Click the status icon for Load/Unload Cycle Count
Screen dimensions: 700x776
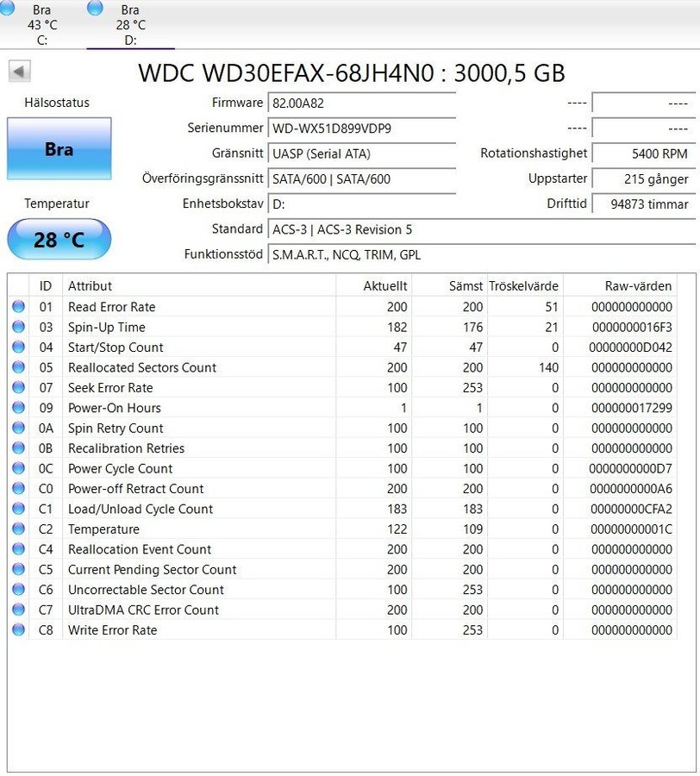[19, 508]
